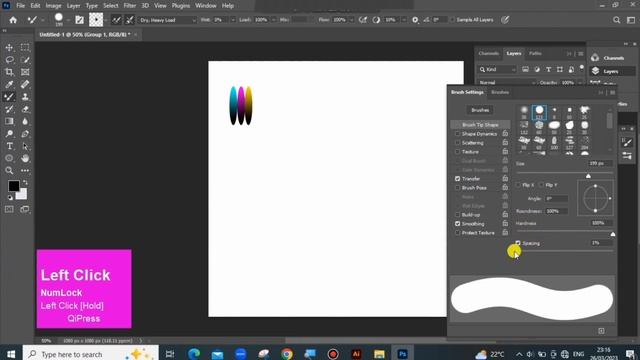This screenshot has width=640, height=360.
Task: Enable Texture checkbox
Action: click(x=457, y=151)
